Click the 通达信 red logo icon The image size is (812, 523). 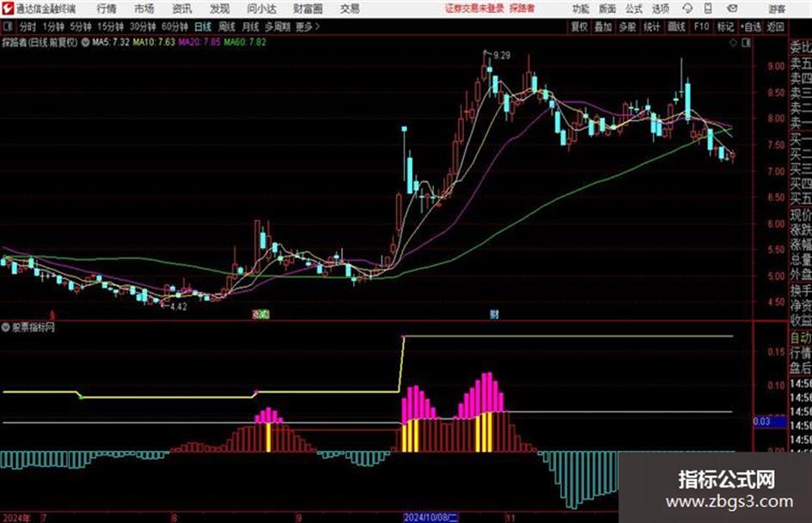tap(8, 9)
